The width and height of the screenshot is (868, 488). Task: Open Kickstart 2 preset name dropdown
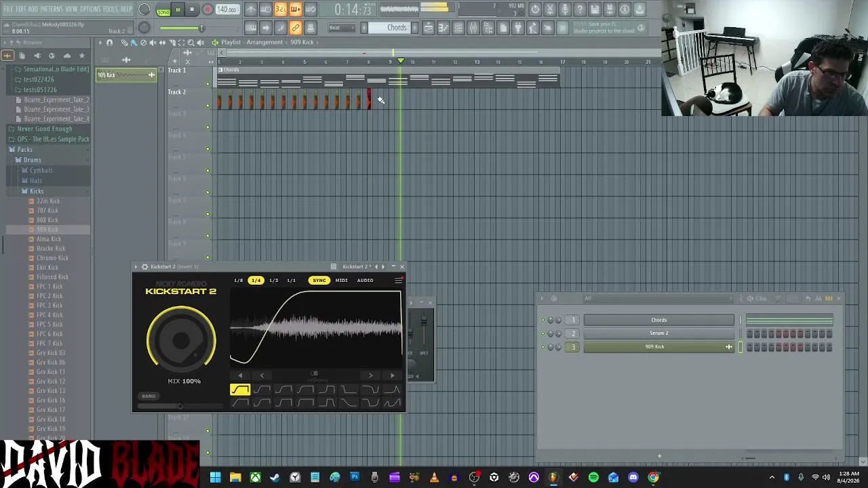(x=357, y=267)
